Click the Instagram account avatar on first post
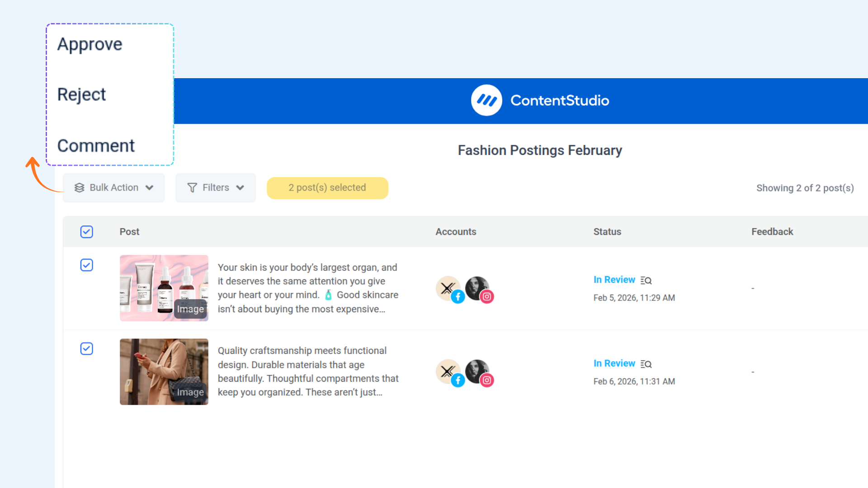868x488 pixels. tap(478, 289)
